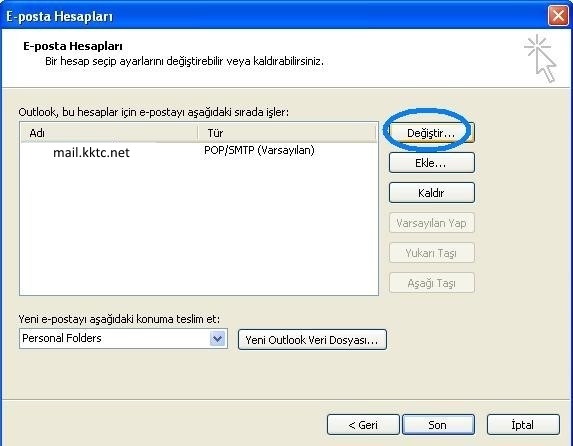The width and height of the screenshot is (573, 446).
Task: Click the Tür column header
Action: click(x=287, y=133)
